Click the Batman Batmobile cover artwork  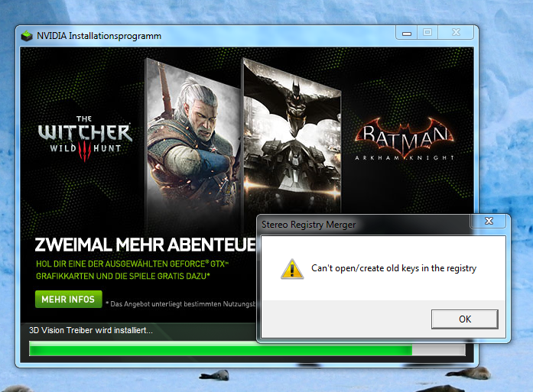(291, 136)
